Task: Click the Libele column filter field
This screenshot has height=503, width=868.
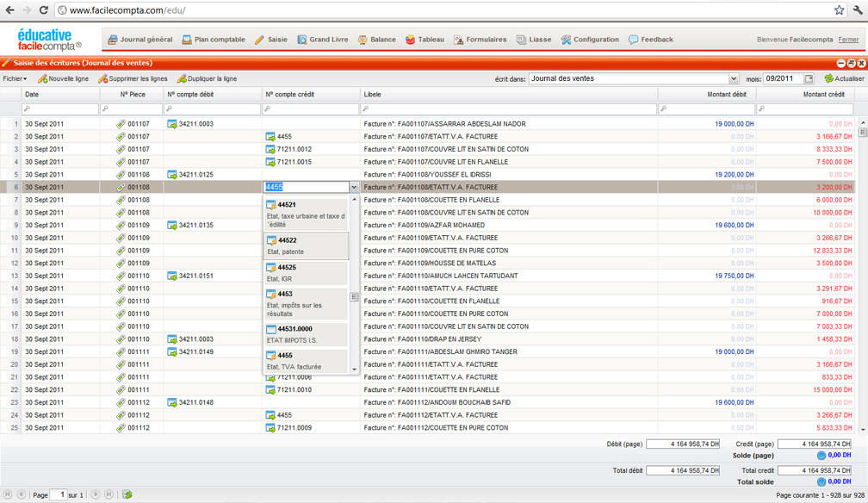Action: (509, 109)
